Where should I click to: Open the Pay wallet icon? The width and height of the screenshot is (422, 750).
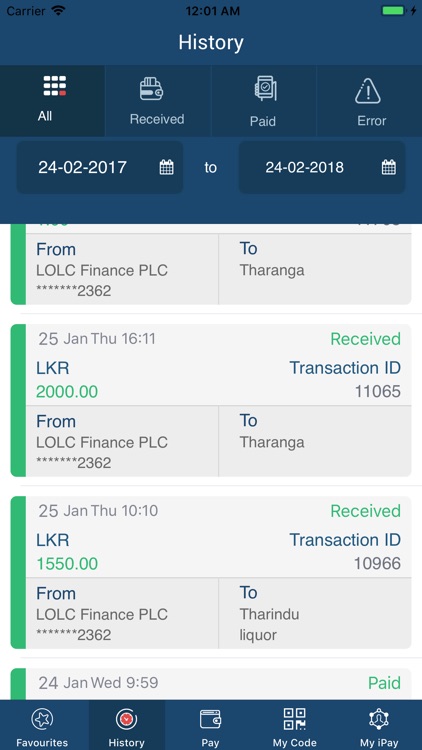211,719
